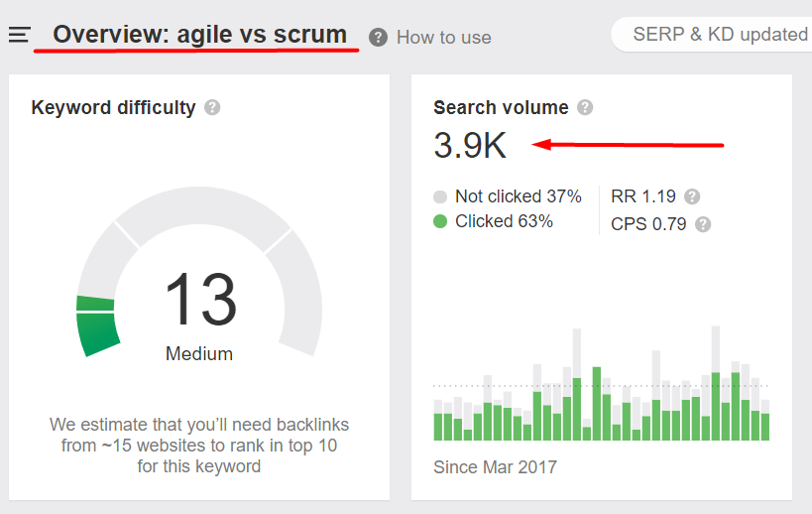Click the CPS 0.79 help icon
812x514 pixels.
tap(703, 224)
